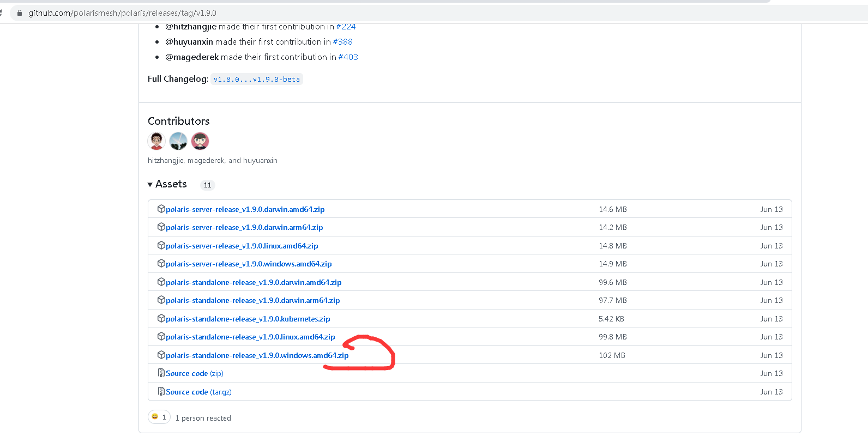Download Source code (zip)
This screenshot has height=437, width=868.
pos(195,373)
